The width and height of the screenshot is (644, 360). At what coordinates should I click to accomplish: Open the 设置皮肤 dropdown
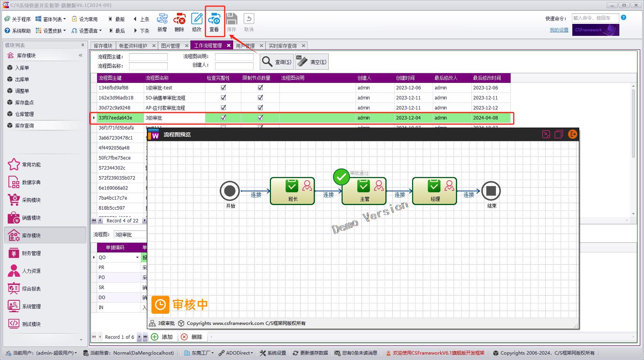click(x=51, y=30)
